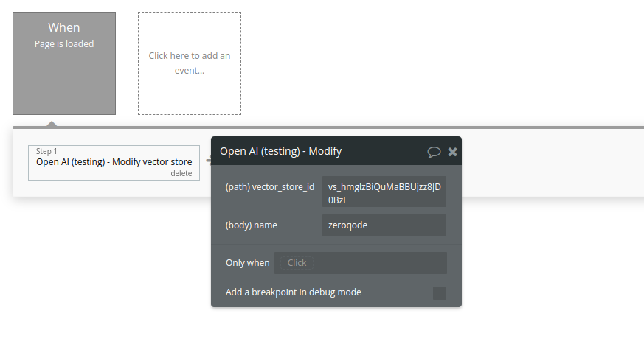Close the Open AI Modify popup
644x347 pixels.
[x=453, y=152]
